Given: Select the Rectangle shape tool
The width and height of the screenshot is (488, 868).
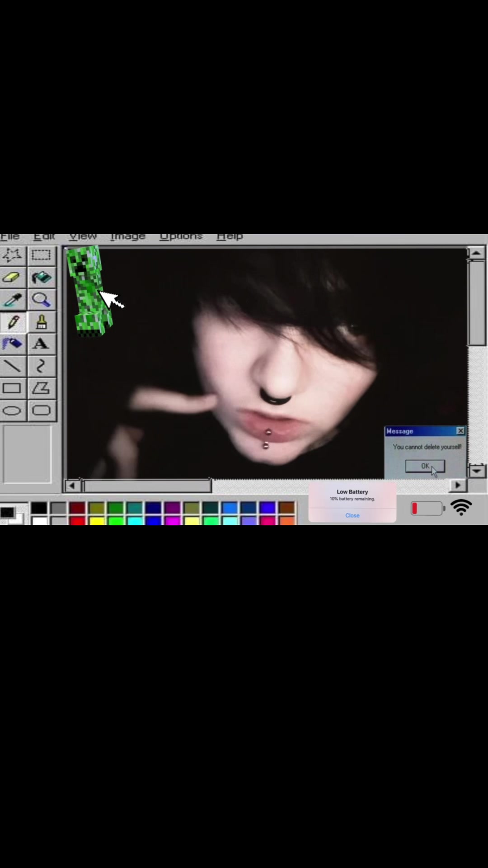Looking at the screenshot, I should coord(13,388).
